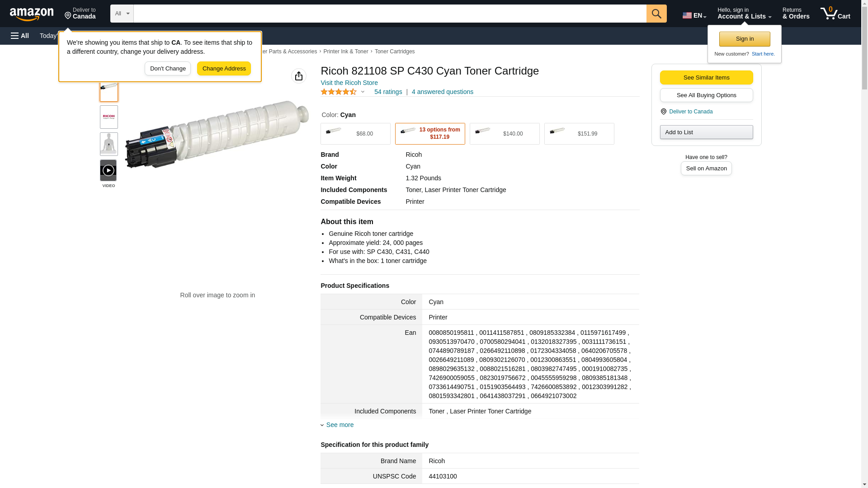Open the All hamburger menu

(x=20, y=36)
